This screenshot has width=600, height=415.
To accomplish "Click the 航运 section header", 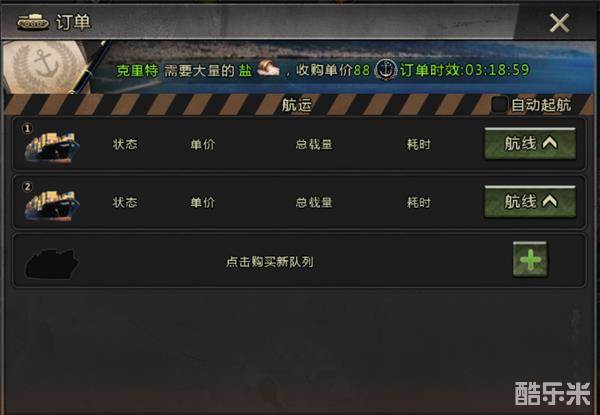I will click(296, 105).
